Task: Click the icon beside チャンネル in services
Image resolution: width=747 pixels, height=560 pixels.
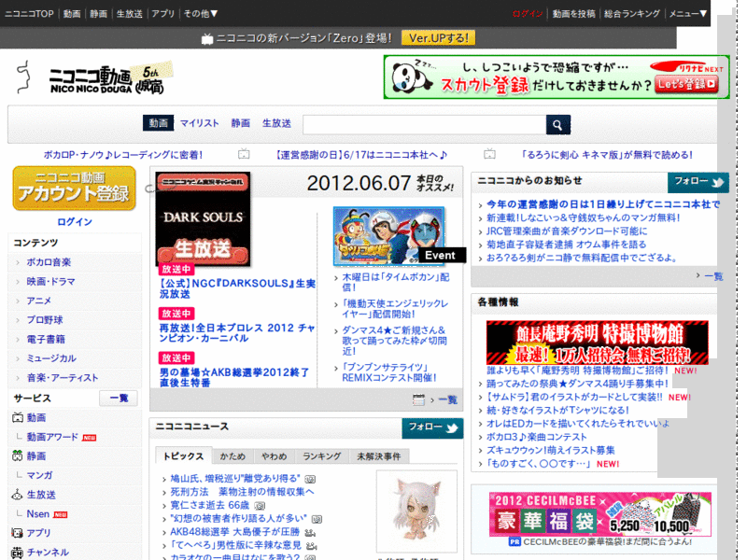Action: [x=18, y=552]
